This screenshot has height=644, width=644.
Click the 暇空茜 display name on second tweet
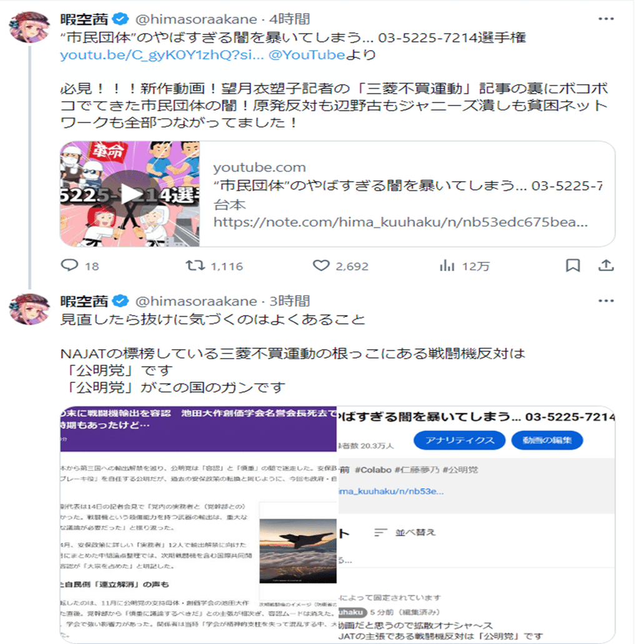84,301
